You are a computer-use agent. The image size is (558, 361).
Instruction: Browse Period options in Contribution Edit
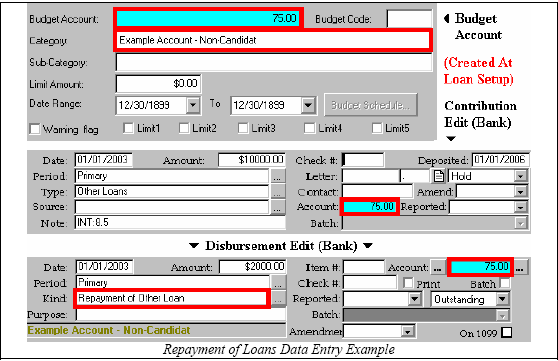(278, 176)
